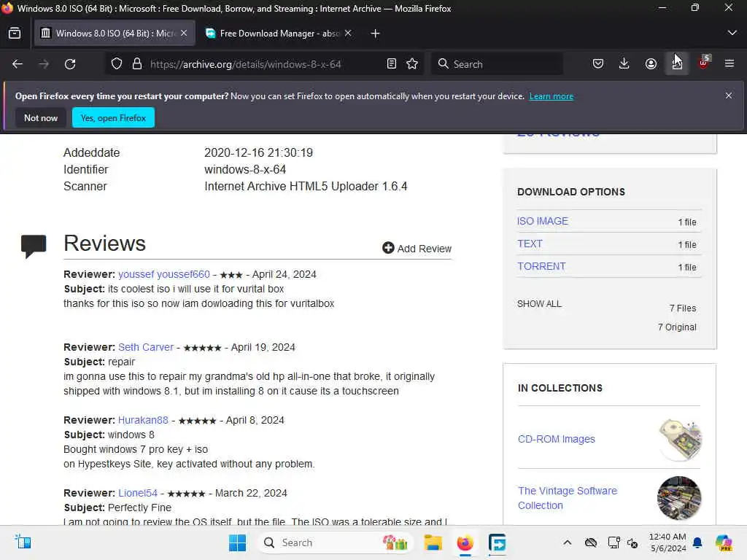
Task: Open the ISO IMAGE download option
Action: click(x=543, y=221)
